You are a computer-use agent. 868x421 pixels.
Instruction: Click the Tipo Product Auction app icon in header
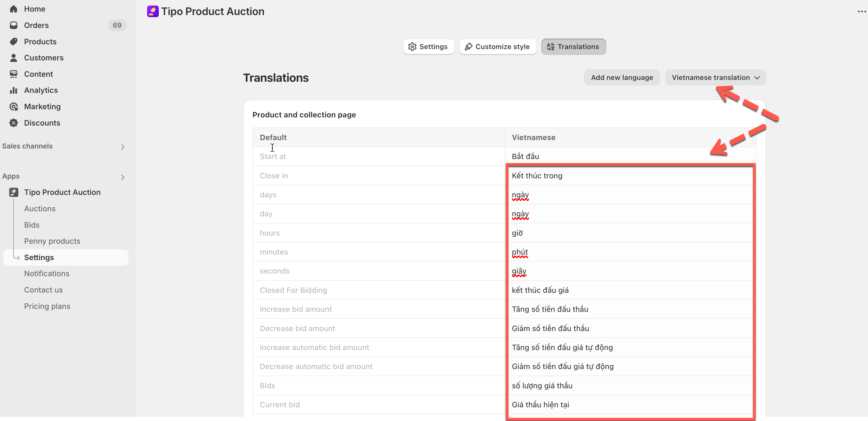(153, 11)
